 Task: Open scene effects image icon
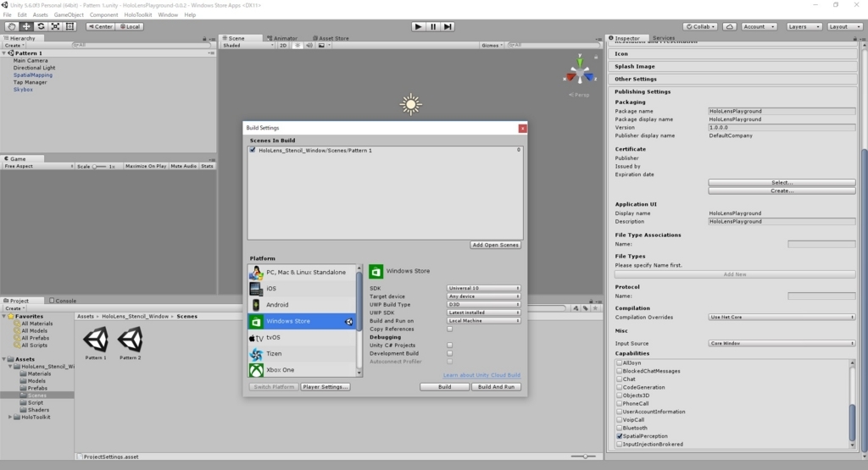pos(321,46)
